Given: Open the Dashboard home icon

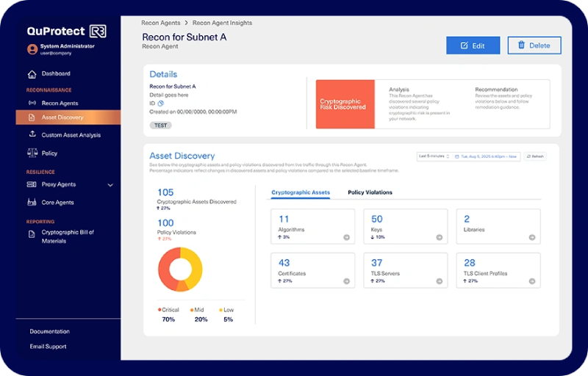Looking at the screenshot, I should pos(32,74).
